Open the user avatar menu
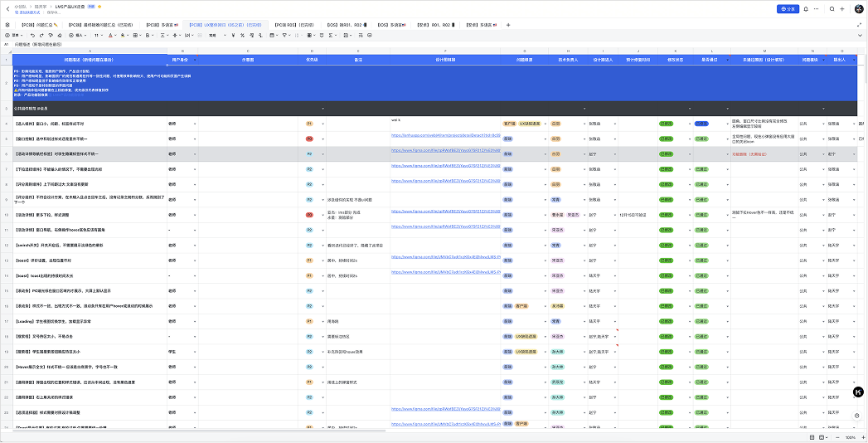The width and height of the screenshot is (868, 443). [x=858, y=9]
